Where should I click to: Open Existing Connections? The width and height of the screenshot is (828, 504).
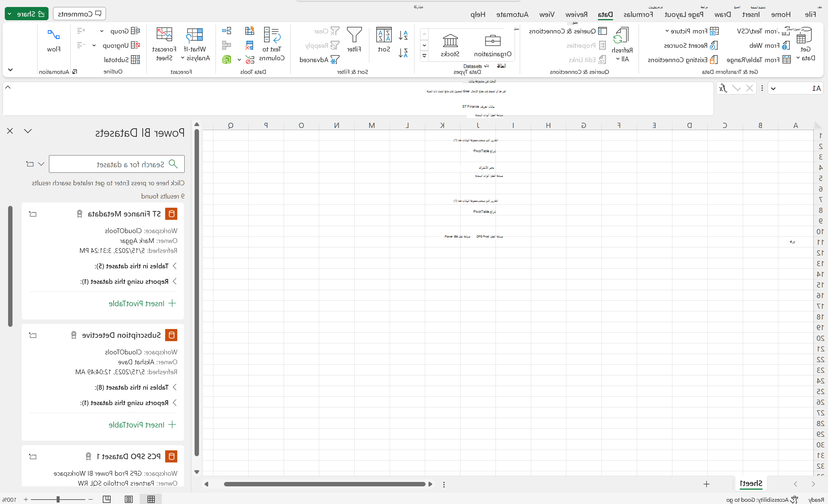[683, 60]
